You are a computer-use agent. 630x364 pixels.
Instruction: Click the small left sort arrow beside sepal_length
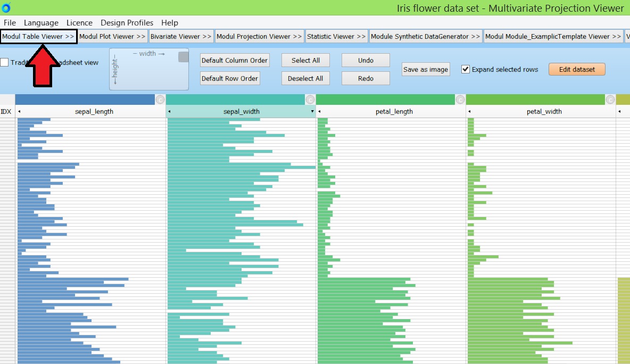pyautogui.click(x=19, y=111)
